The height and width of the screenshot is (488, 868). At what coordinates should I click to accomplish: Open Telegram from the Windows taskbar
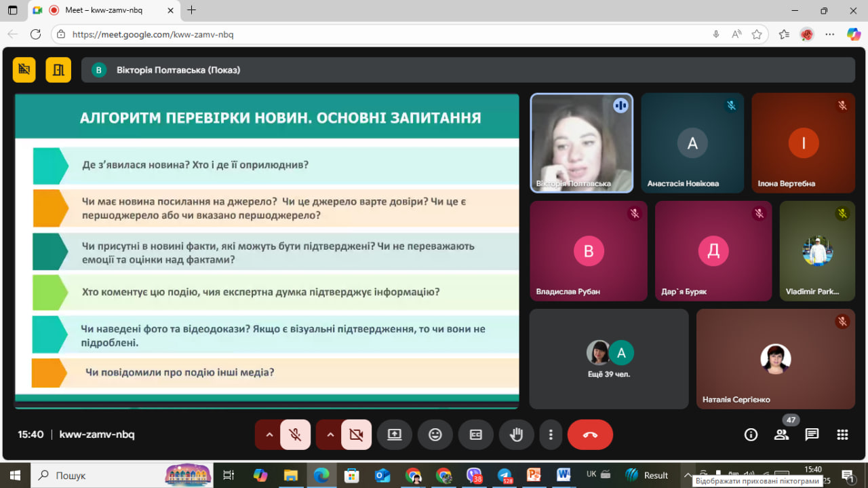coord(504,475)
